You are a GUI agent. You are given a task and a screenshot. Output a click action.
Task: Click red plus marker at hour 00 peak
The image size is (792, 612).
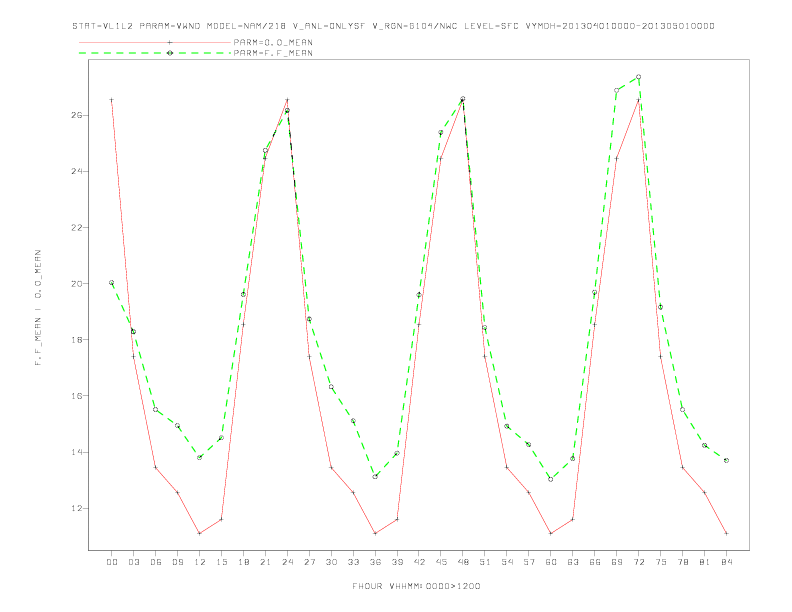[112, 100]
